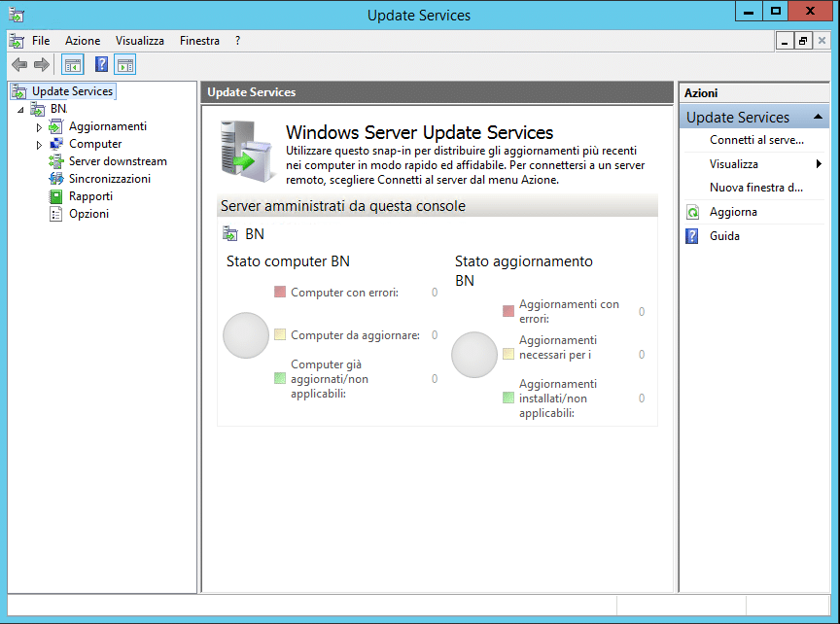This screenshot has height=624, width=840.
Task: Minimize the inner MDI child window
Action: coord(785,41)
